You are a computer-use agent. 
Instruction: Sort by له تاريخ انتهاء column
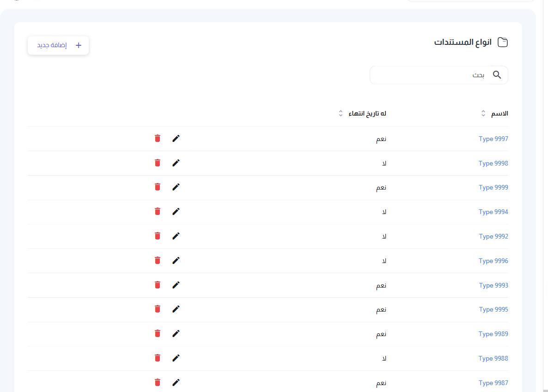click(341, 113)
